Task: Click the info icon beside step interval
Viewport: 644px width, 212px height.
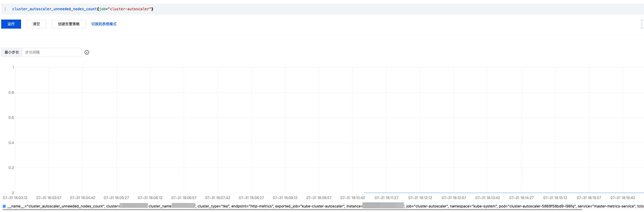Action: [87, 52]
